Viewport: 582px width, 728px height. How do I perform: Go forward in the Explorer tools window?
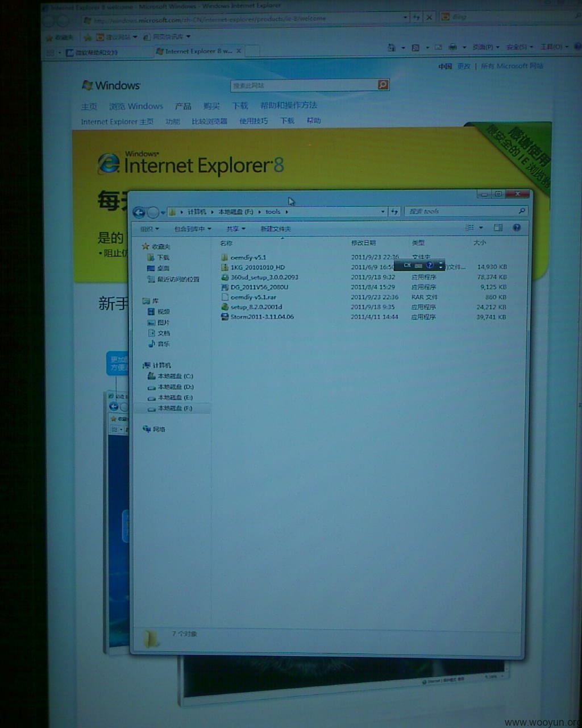[153, 212]
